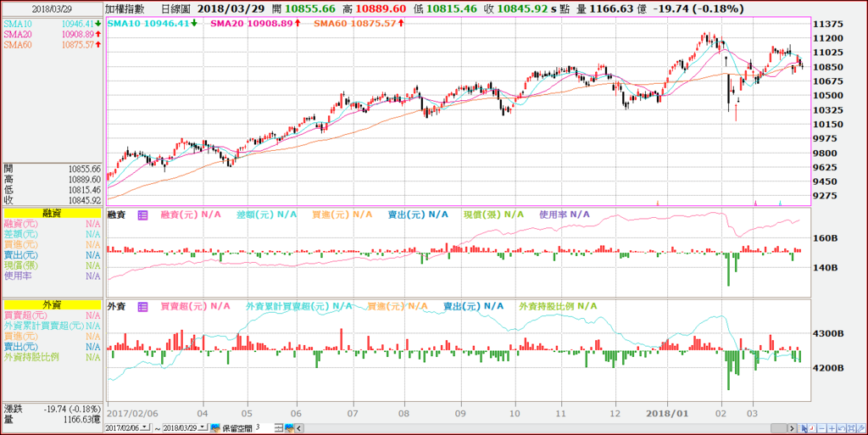The image size is (868, 435).
Task: Click 使用率 row in left 融資 panel
Action: pyautogui.click(x=52, y=276)
